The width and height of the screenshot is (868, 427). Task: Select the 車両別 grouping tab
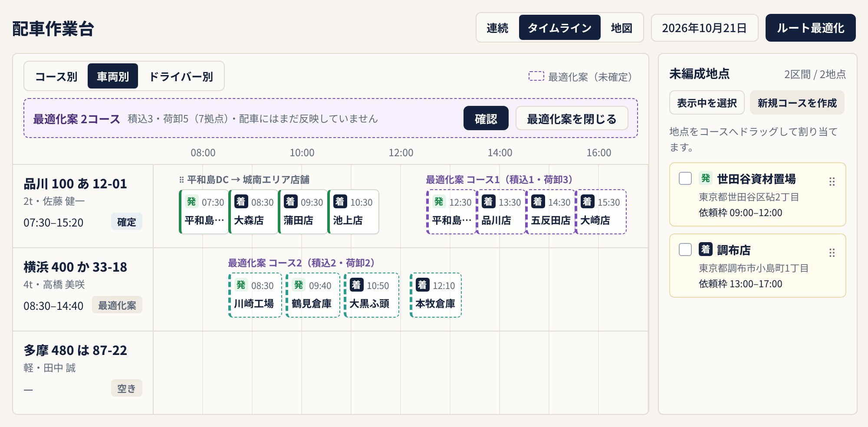(113, 76)
